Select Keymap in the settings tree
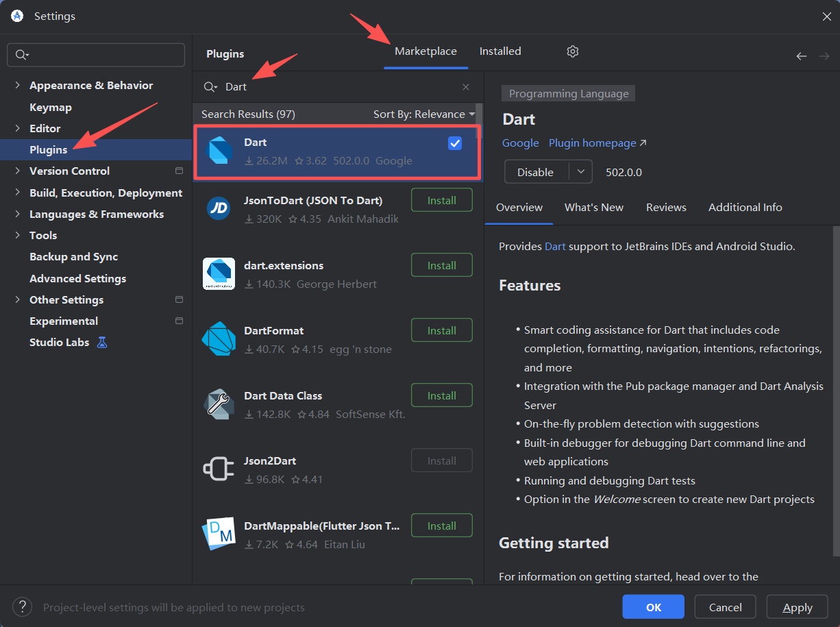The image size is (840, 627). tap(51, 107)
